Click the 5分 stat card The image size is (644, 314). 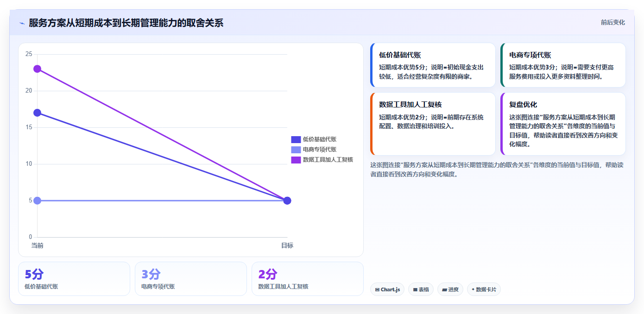pyautogui.click(x=74, y=279)
